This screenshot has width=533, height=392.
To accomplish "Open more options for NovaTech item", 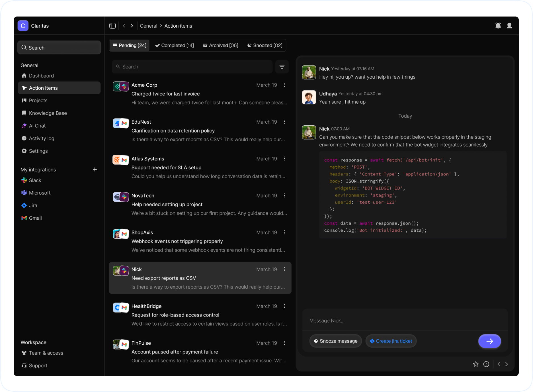I will tap(284, 195).
